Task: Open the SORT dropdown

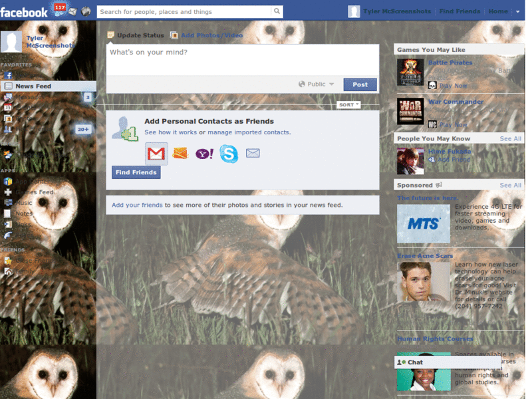Action: [x=348, y=105]
